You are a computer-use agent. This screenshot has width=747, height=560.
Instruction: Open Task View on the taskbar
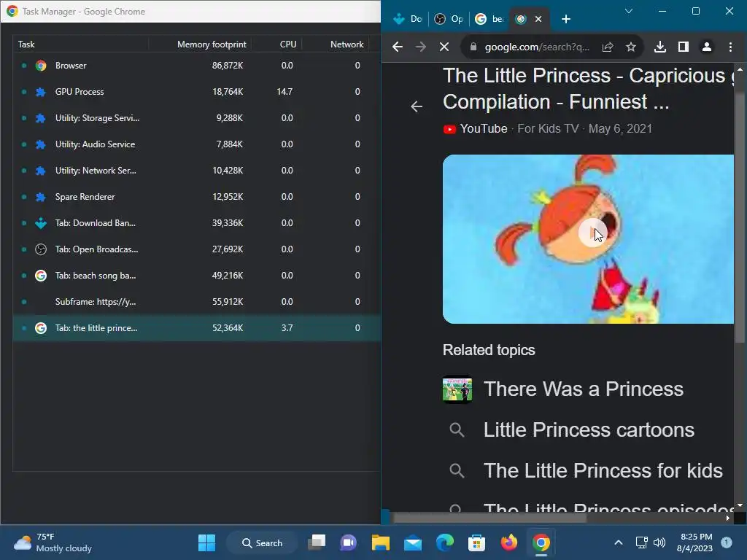click(317, 542)
